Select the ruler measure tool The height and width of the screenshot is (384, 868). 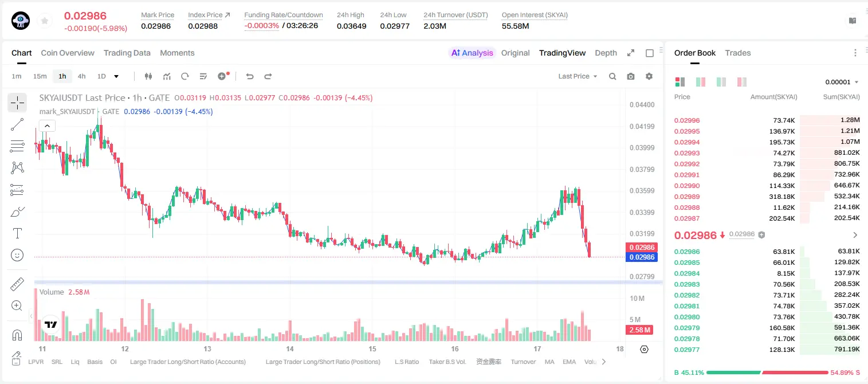(17, 284)
